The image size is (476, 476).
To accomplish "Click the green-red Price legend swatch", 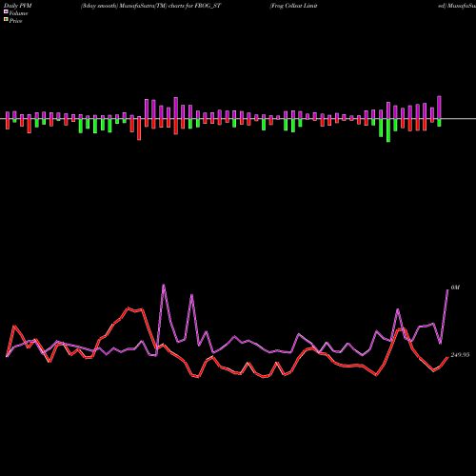I will pyautogui.click(x=6, y=20).
